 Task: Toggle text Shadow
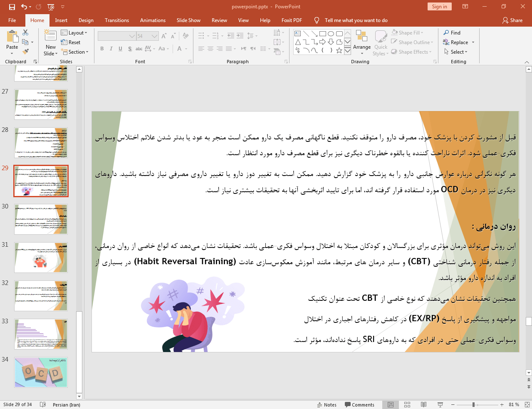point(130,49)
